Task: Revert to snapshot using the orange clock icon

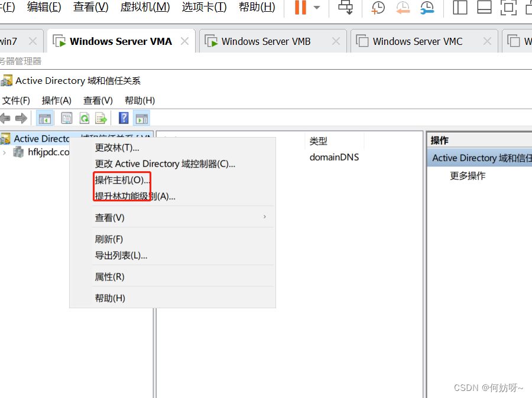Action: [403, 8]
